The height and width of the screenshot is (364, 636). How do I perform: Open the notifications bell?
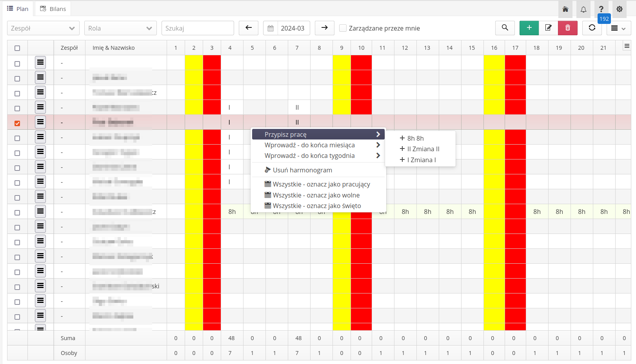(x=583, y=9)
